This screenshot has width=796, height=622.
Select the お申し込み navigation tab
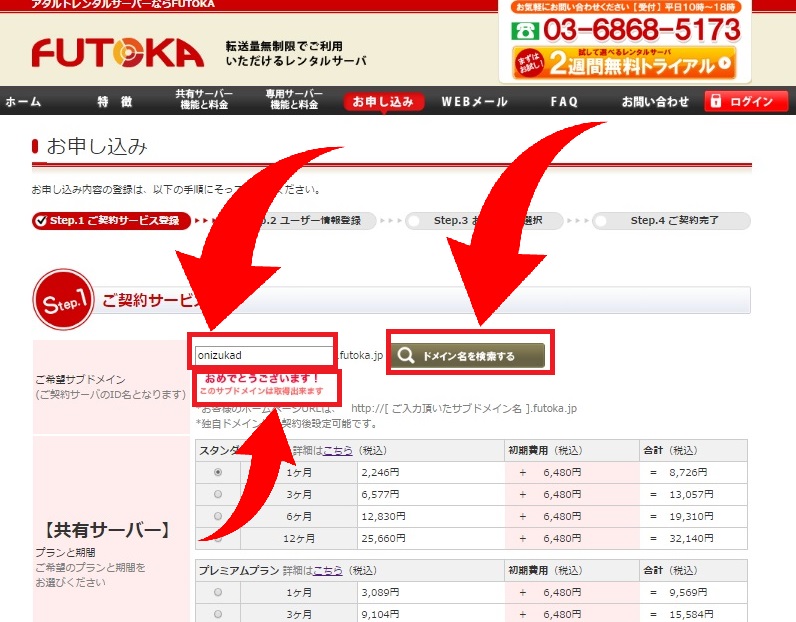point(383,102)
